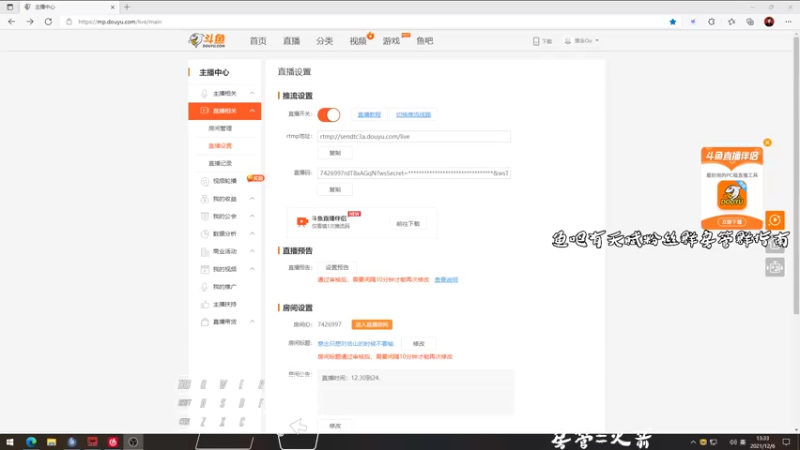Copy the rtmp address with 复制 button
This screenshot has height=450, width=800.
tap(335, 153)
